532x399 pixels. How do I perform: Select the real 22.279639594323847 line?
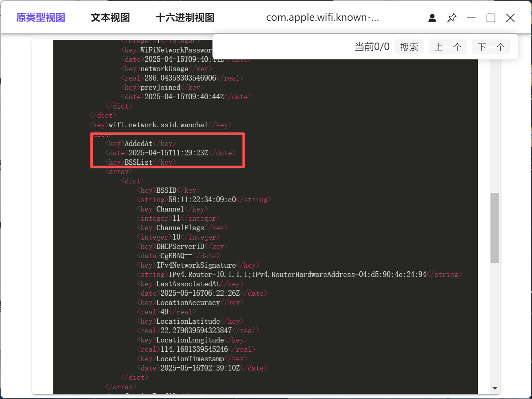[198, 331]
